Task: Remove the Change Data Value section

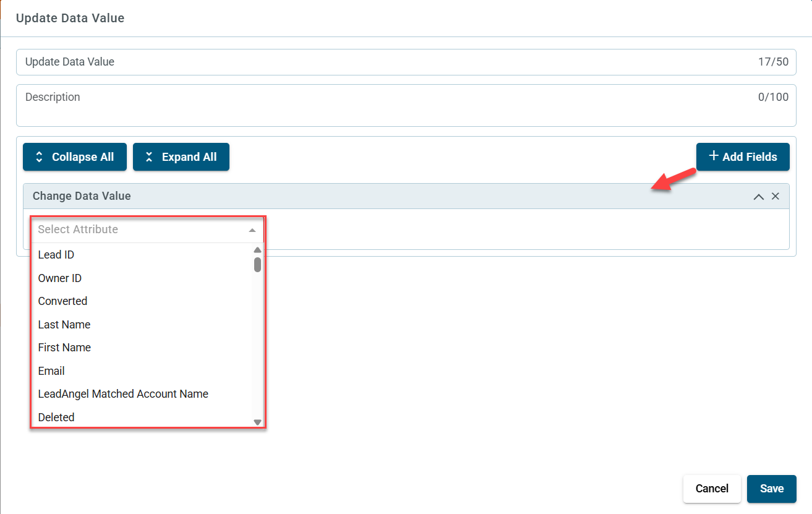Action: [776, 196]
